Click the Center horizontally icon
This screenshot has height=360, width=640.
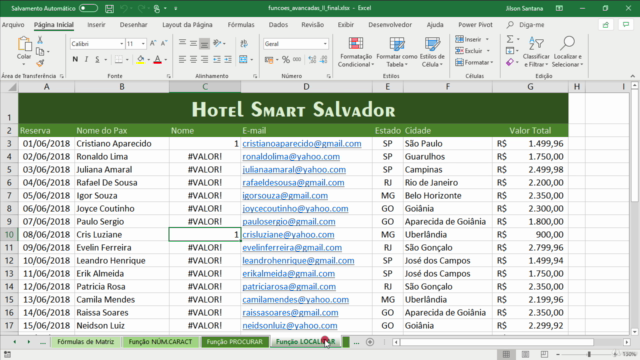coord(193,60)
